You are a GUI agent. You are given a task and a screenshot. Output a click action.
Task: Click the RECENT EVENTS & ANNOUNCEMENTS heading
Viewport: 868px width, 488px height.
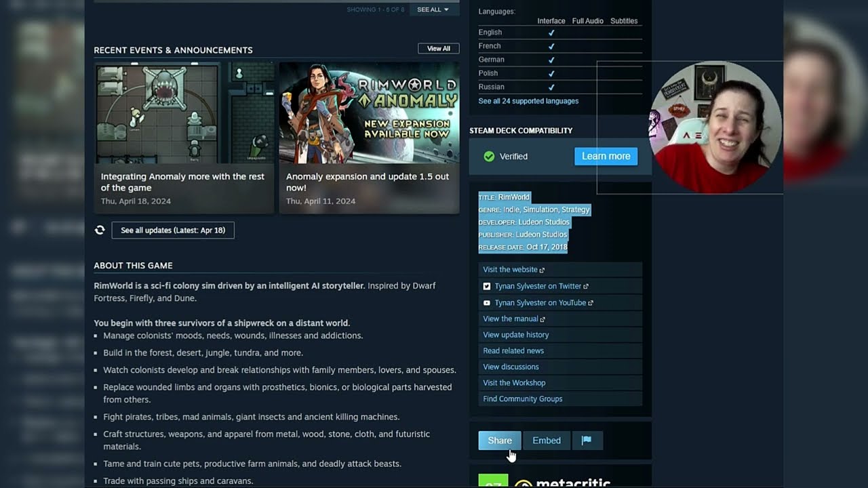click(173, 50)
